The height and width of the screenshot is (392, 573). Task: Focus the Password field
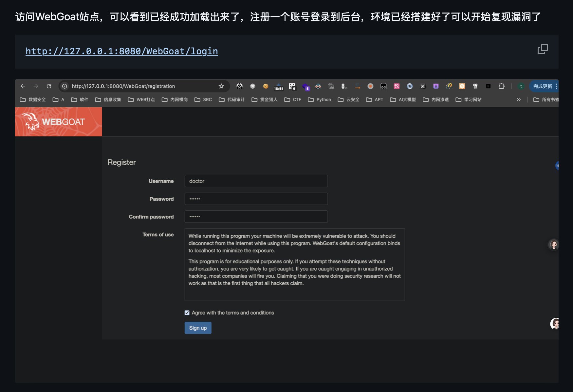[256, 199]
